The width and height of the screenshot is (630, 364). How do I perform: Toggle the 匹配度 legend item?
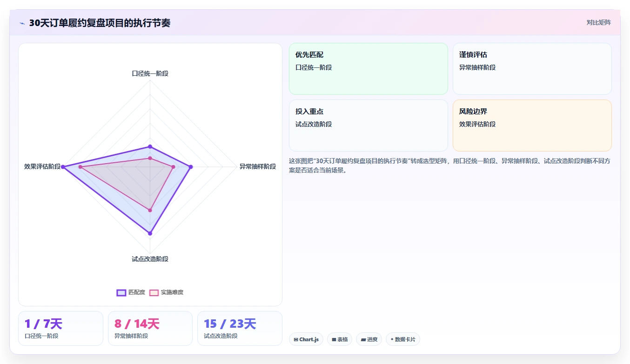[131, 292]
